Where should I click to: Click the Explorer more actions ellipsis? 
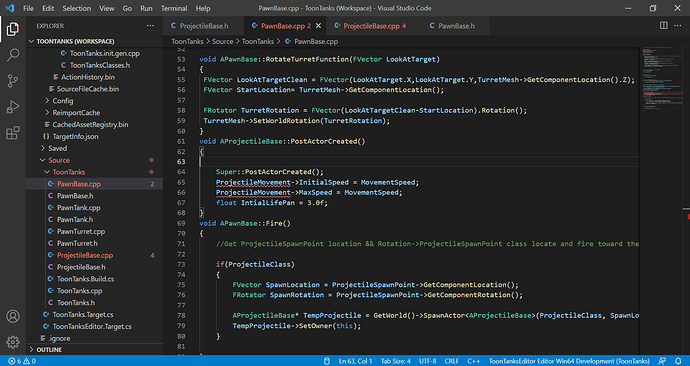[150, 26]
